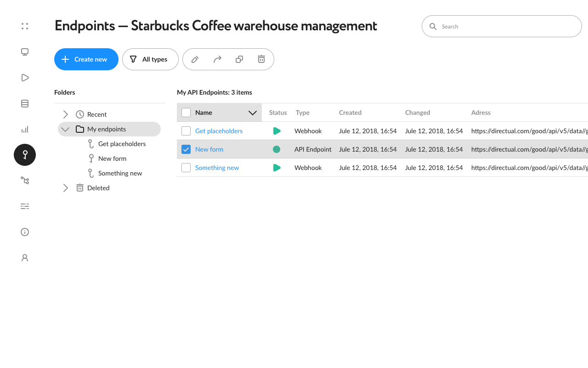Uncheck the New form row checkbox
Image resolution: width=588 pixels, height=368 pixels.
186,149
